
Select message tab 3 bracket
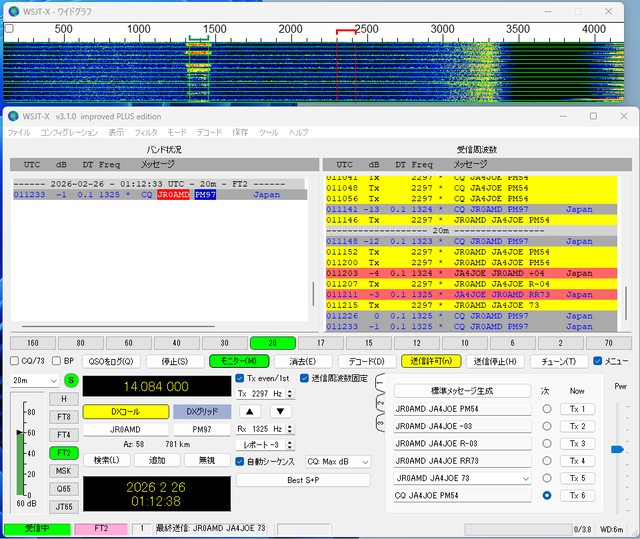(x=380, y=422)
